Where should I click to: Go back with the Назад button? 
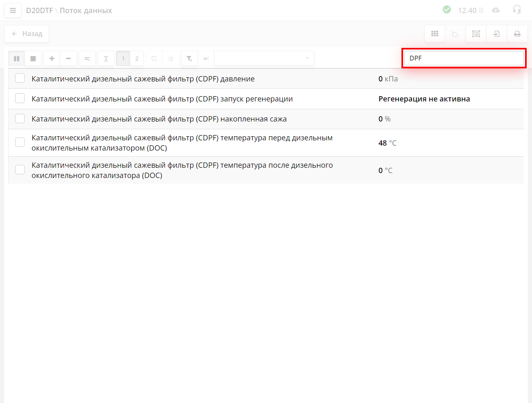pos(27,34)
